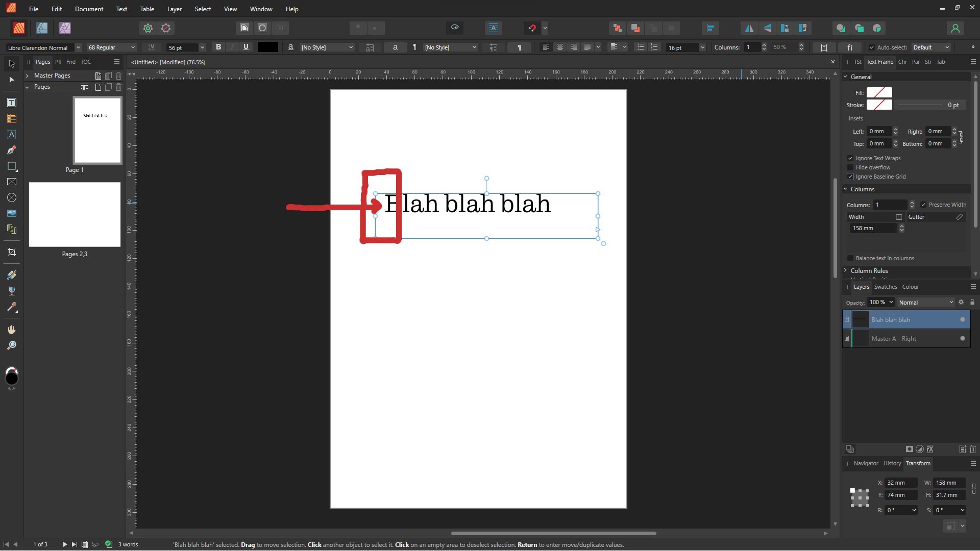The width and height of the screenshot is (980, 551).
Task: Choose the Table tool
Action: pyautogui.click(x=11, y=119)
